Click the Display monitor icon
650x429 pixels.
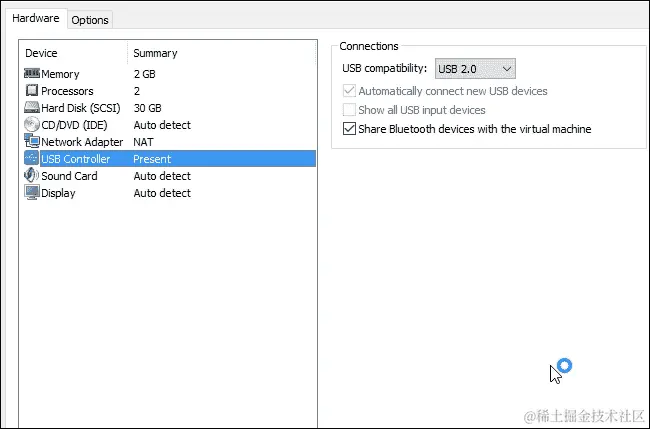pyautogui.click(x=32, y=193)
